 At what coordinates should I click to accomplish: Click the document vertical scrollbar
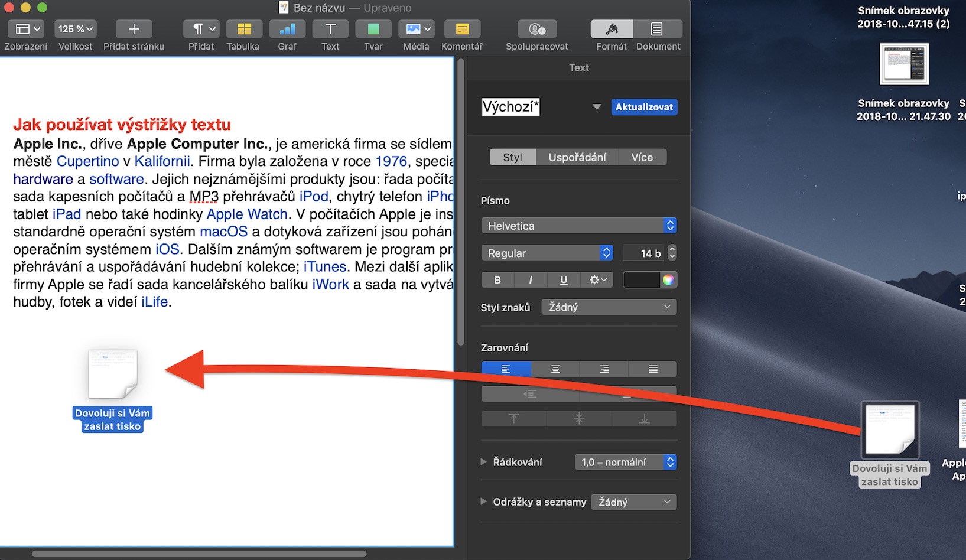[x=461, y=201]
